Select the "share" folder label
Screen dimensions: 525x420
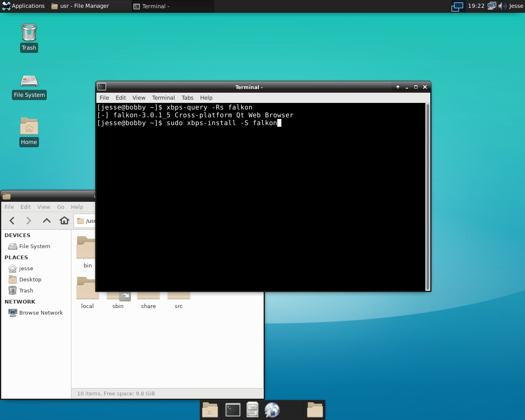click(x=148, y=306)
